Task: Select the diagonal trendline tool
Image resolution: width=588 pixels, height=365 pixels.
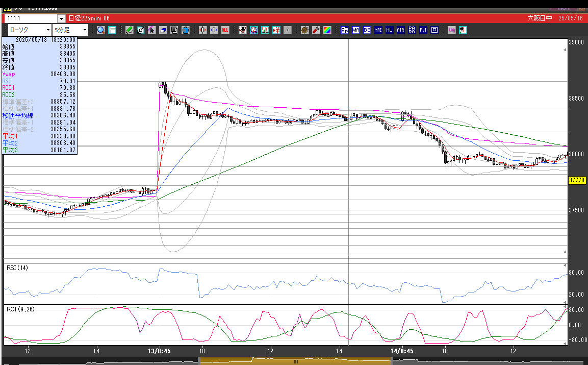Action: pyautogui.click(x=141, y=30)
